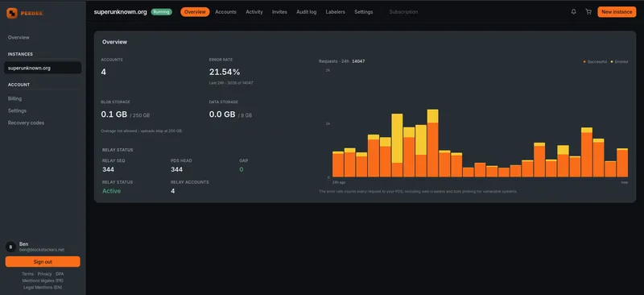The image size is (644, 295).
Task: Open Mentions légales (FR) link
Action: click(43, 280)
